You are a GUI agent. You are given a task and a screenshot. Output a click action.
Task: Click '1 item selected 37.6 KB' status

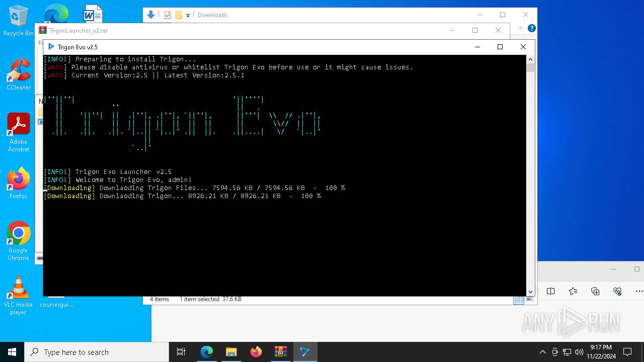[x=210, y=299]
